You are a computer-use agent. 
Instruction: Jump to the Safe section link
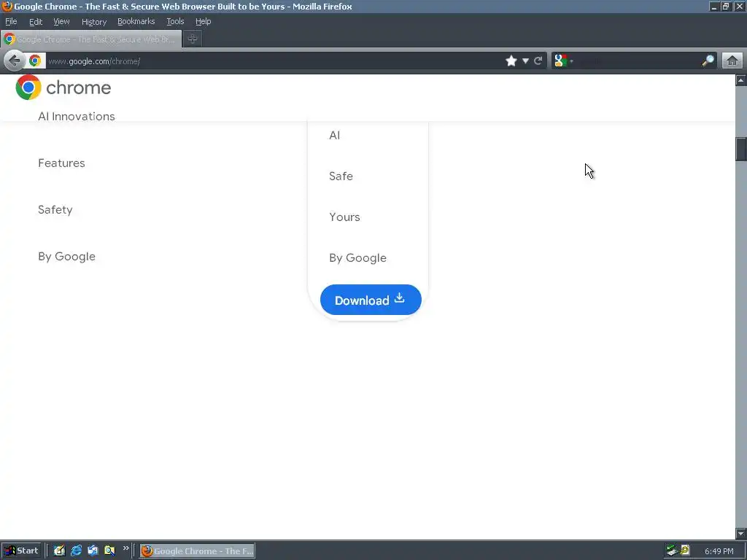[x=341, y=176]
